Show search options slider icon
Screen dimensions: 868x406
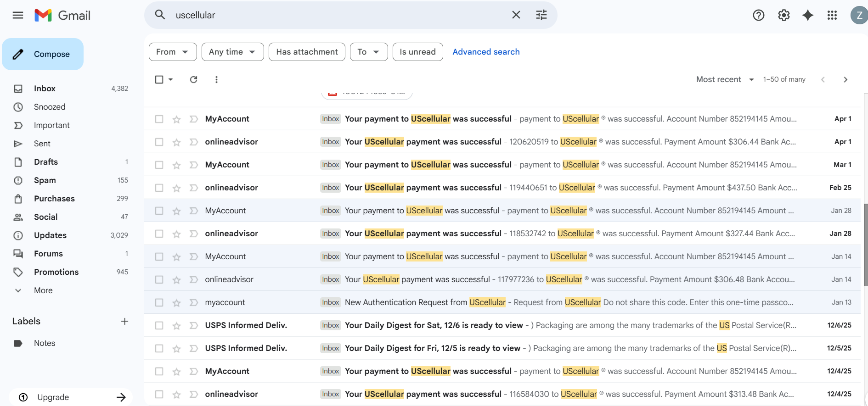pyautogui.click(x=541, y=15)
